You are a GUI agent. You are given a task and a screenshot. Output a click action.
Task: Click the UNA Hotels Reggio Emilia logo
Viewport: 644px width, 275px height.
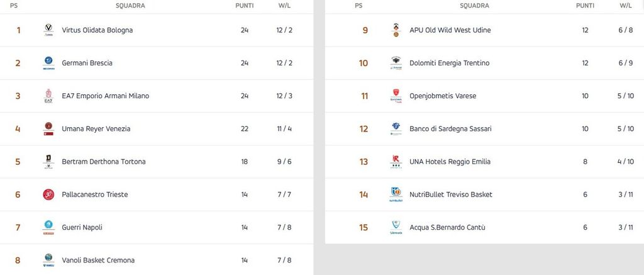[x=396, y=162]
